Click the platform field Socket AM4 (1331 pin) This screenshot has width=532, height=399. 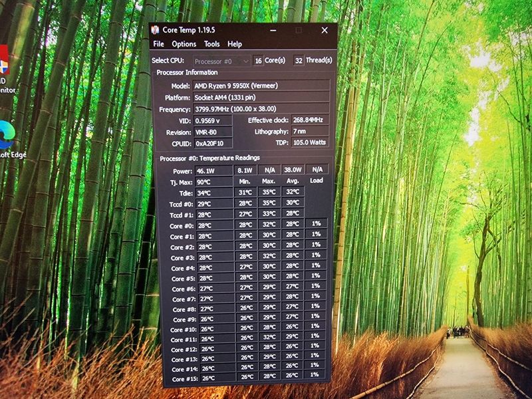pos(261,97)
